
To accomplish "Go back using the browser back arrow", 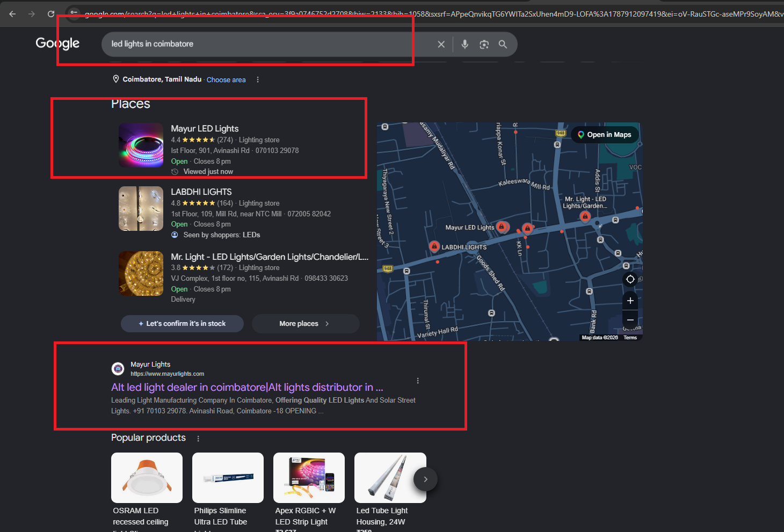I will [x=12, y=14].
